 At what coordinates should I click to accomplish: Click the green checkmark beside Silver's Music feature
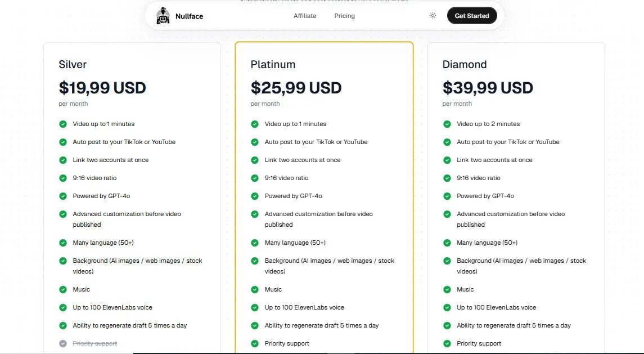click(63, 289)
